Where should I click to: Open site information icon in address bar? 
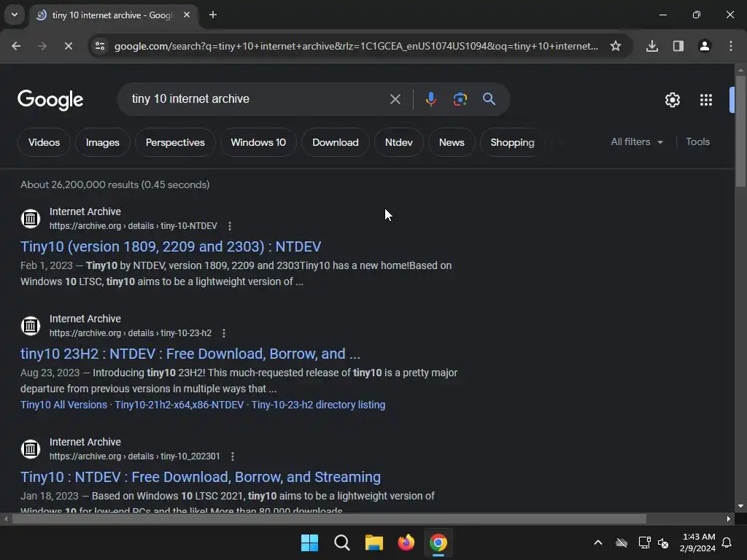(x=100, y=46)
